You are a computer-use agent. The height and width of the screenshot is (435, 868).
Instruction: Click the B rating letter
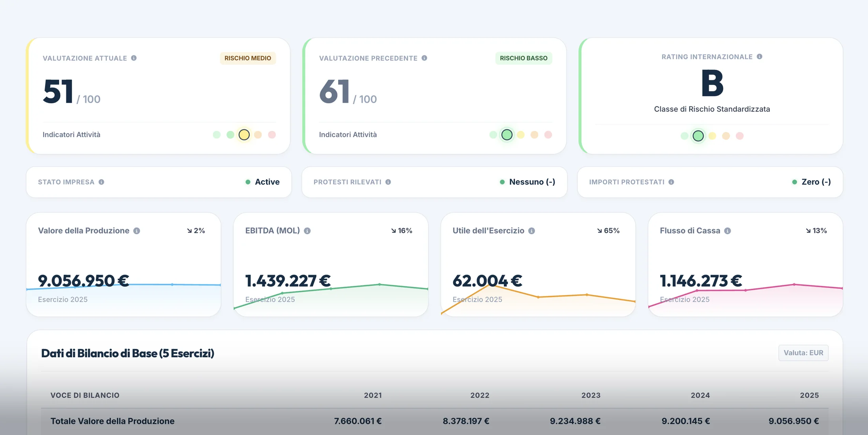pyautogui.click(x=712, y=83)
